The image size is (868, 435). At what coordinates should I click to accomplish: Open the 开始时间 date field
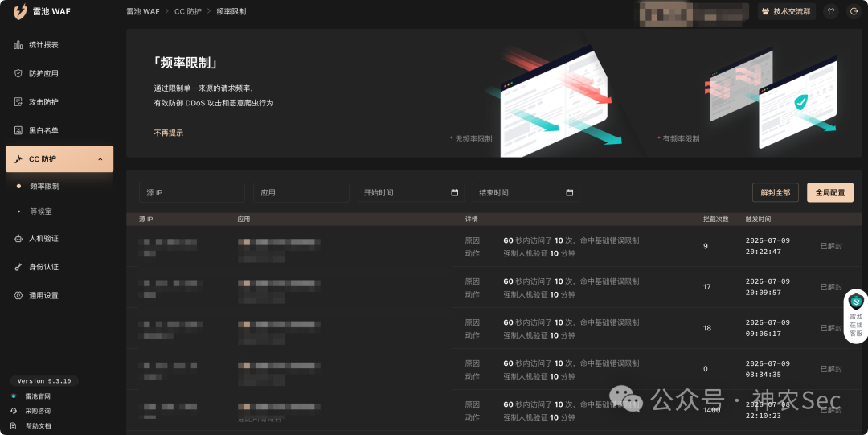point(411,193)
